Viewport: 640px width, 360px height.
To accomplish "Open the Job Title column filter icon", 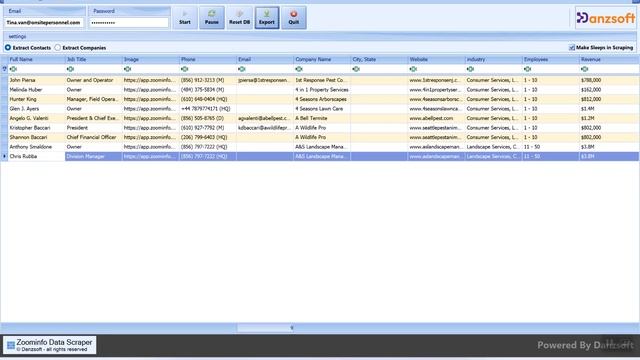I will pyautogui.click(x=71, y=69).
